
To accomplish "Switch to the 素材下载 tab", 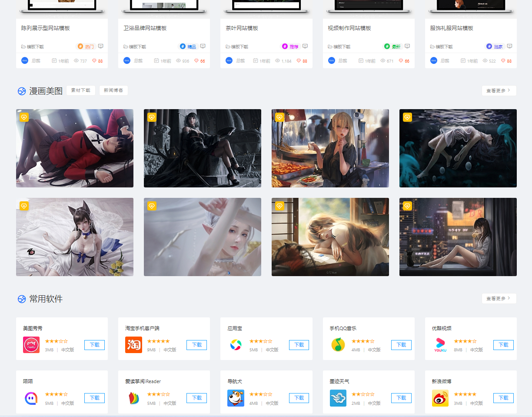I will (81, 90).
